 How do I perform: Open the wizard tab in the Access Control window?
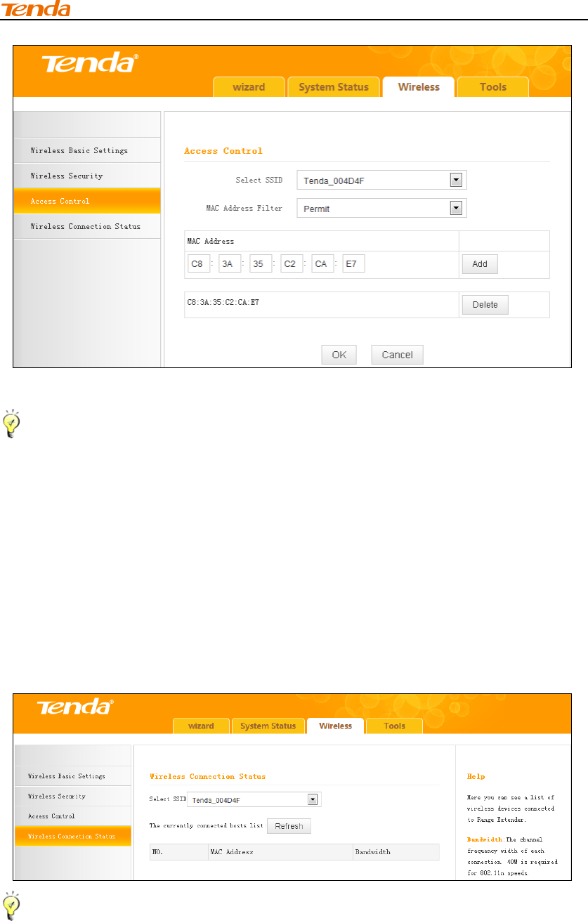point(249,87)
